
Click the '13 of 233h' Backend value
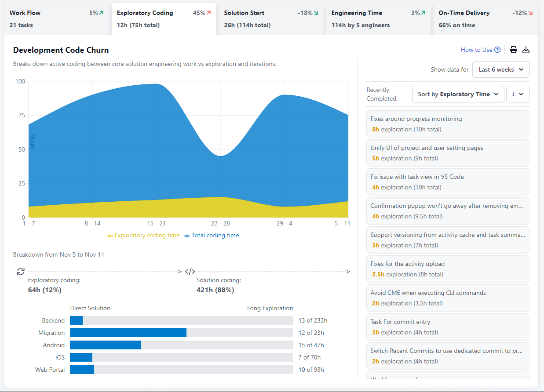313,320
